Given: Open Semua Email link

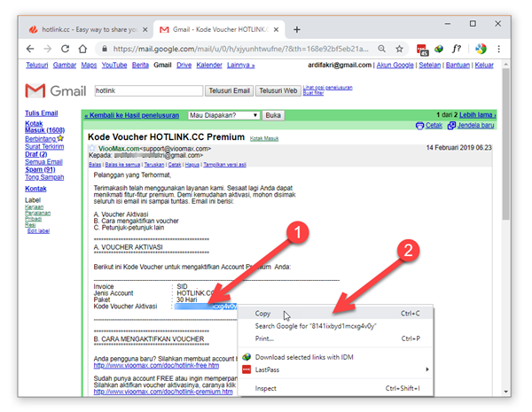Looking at the screenshot, I should (43, 162).
